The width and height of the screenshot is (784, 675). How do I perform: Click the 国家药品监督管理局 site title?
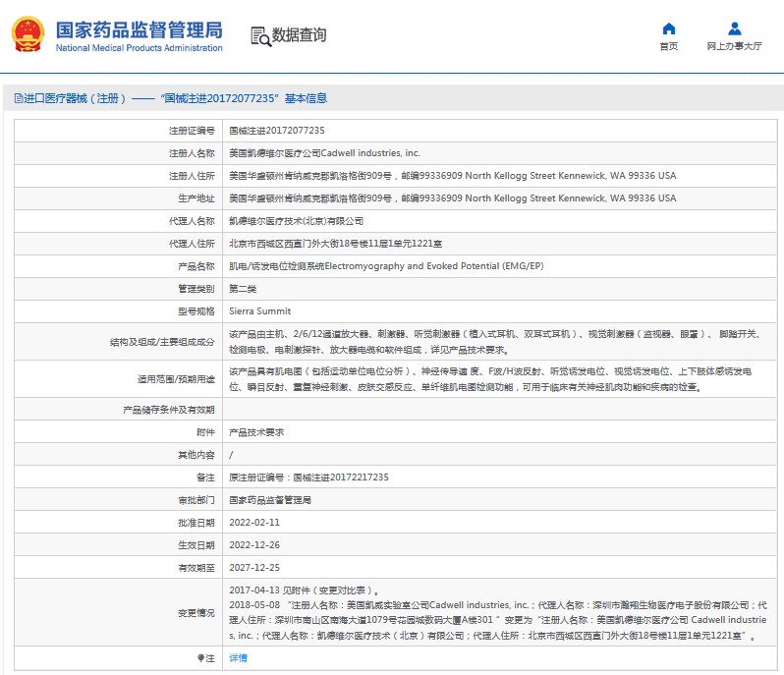[139, 30]
